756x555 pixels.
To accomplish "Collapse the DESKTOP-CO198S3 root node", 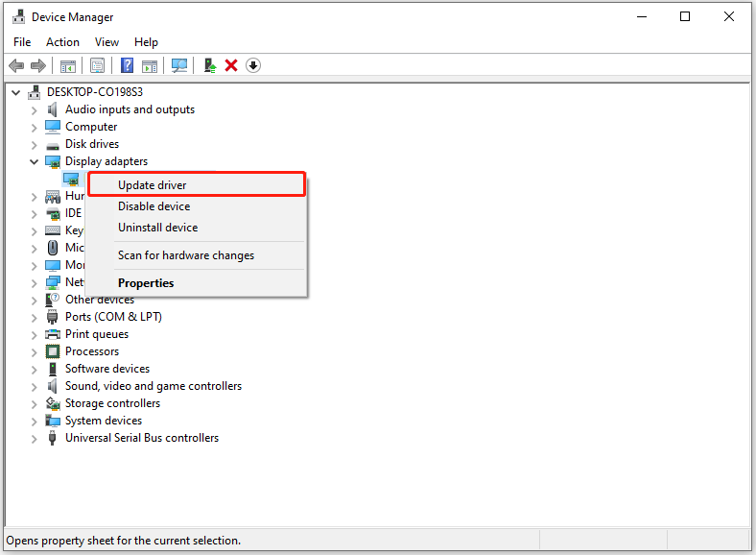I will click(16, 92).
